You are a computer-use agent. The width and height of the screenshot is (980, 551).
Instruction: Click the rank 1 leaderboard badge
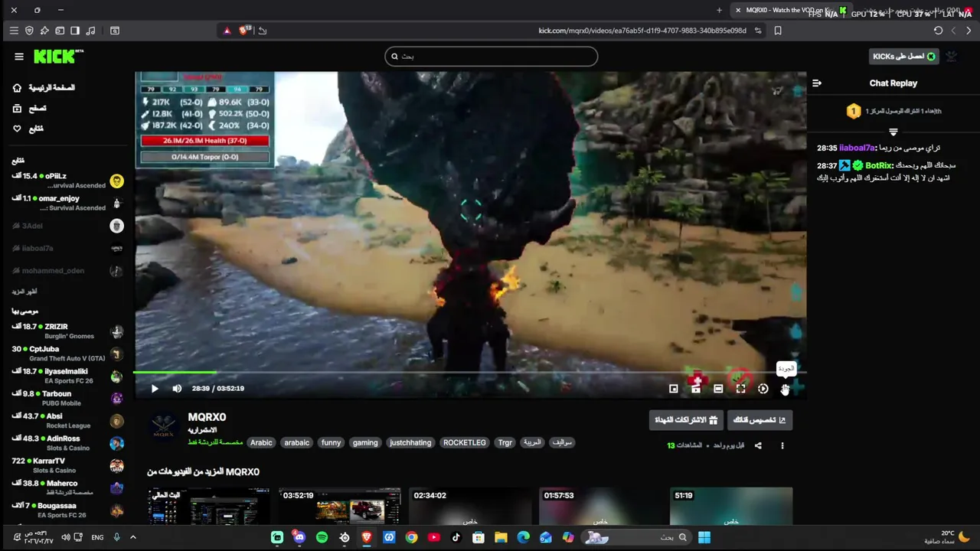pos(854,112)
